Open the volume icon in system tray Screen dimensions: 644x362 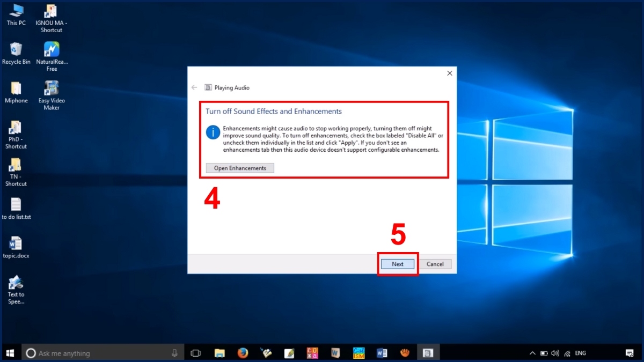tap(555, 353)
